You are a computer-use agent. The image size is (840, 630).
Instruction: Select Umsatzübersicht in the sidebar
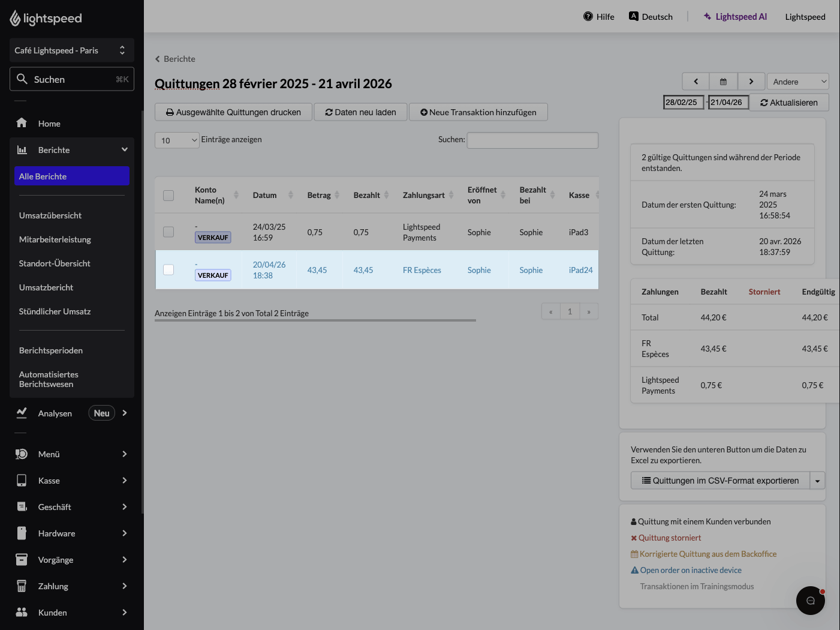(x=50, y=215)
